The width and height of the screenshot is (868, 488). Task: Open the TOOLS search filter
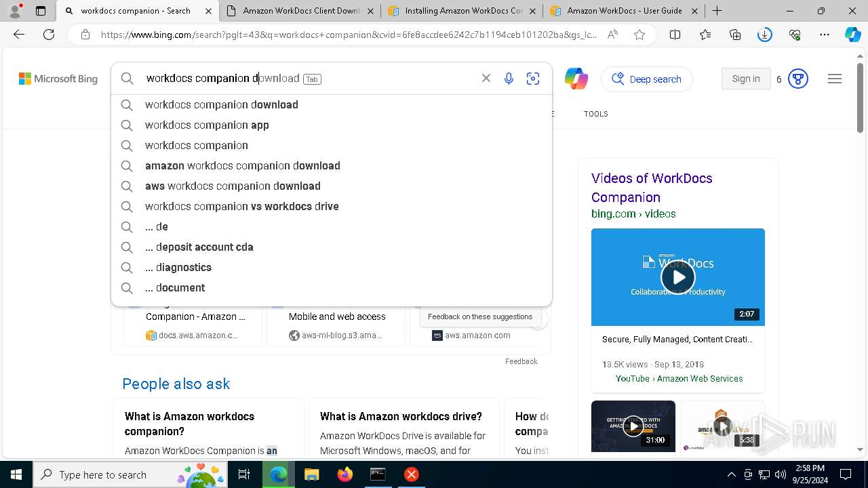596,114
